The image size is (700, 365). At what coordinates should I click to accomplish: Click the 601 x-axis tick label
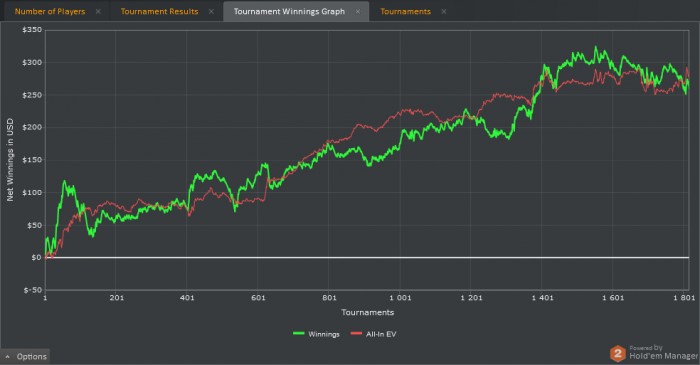click(x=258, y=298)
